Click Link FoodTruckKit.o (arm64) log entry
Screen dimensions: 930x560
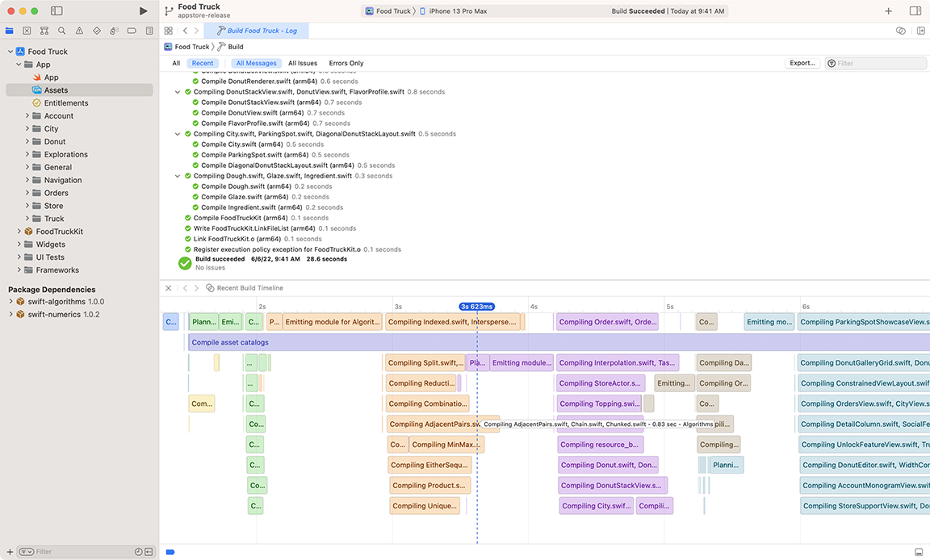point(253,239)
